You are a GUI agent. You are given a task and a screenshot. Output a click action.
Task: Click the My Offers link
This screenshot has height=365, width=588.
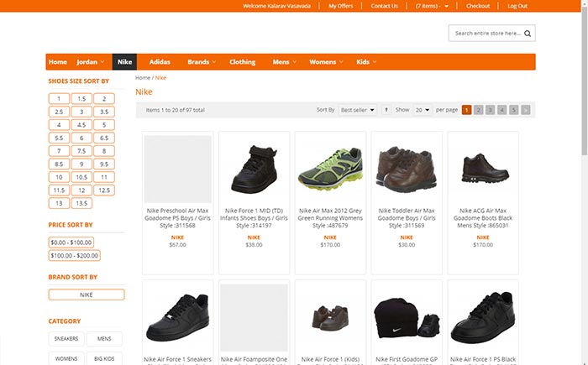340,6
